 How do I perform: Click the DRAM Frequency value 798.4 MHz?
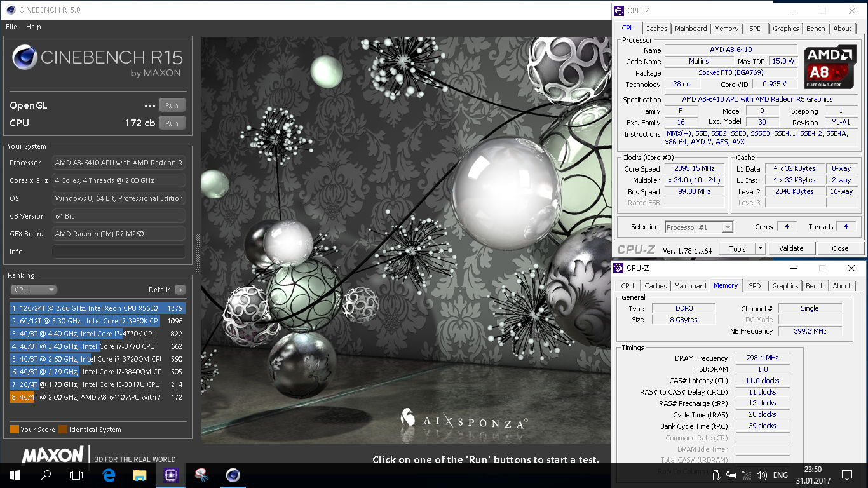763,358
